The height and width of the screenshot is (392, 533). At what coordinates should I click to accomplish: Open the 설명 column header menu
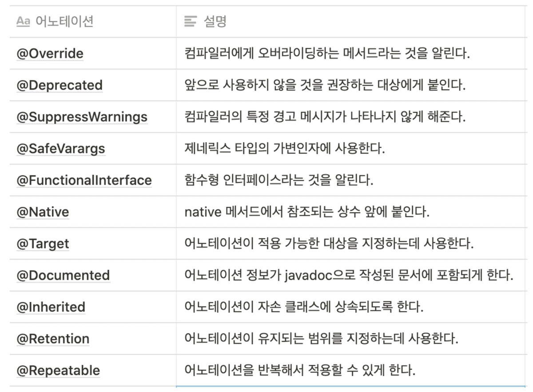click(351, 21)
